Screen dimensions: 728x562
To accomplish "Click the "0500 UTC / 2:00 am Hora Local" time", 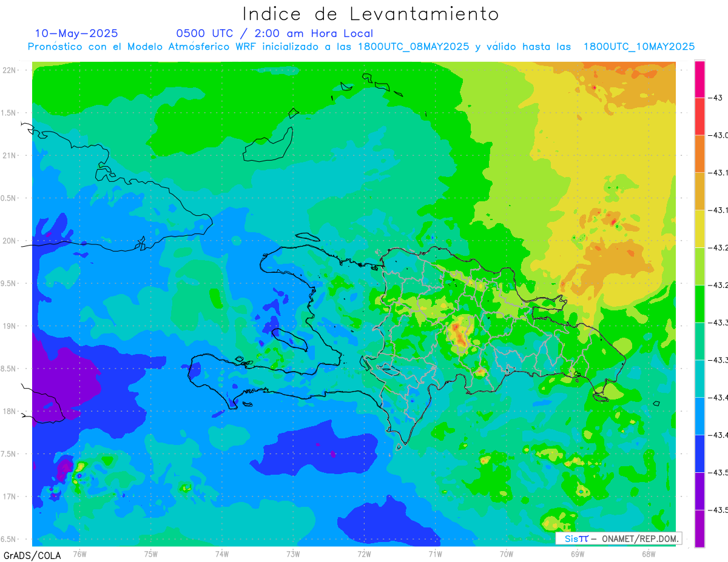I will pyautogui.click(x=275, y=33).
